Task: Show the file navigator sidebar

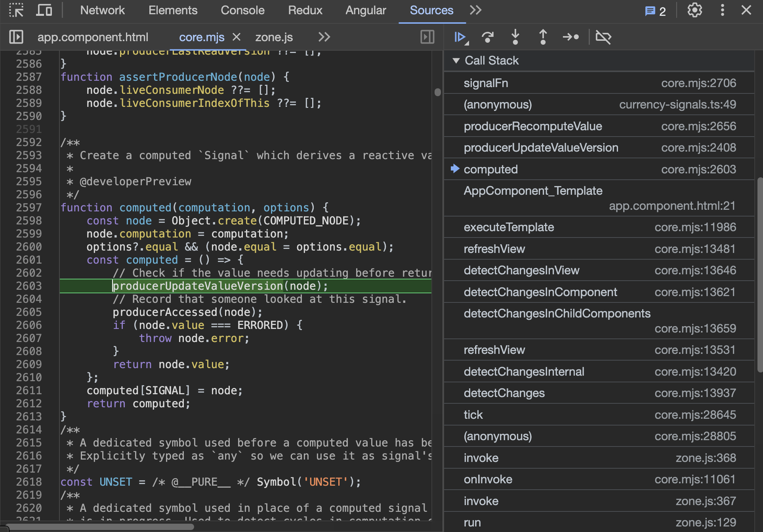Action: (x=16, y=37)
